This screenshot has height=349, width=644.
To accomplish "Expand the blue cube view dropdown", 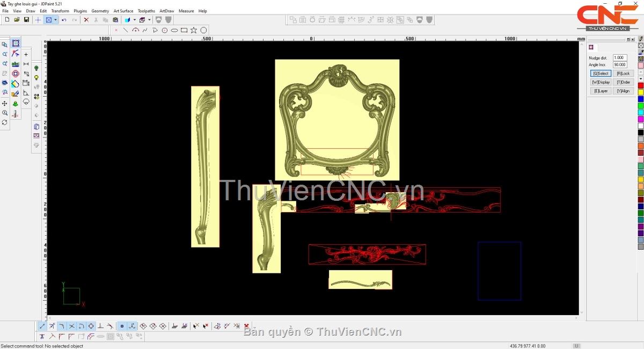I will point(134,20).
